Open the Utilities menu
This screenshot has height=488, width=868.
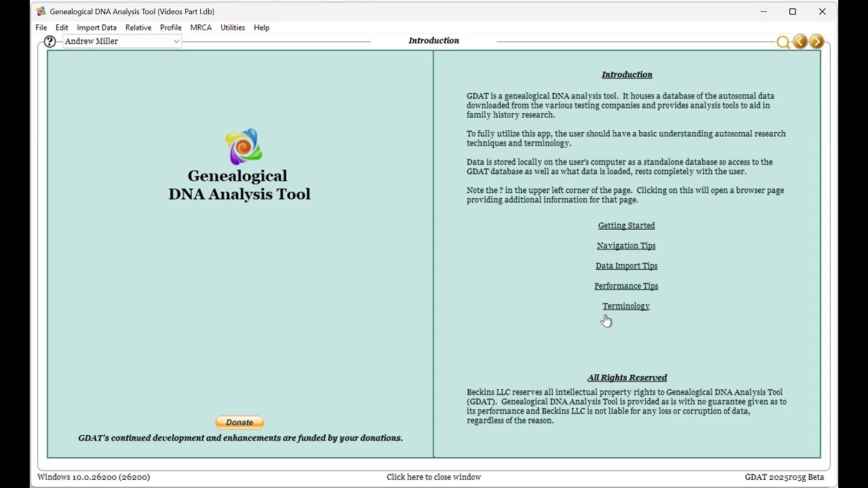233,28
